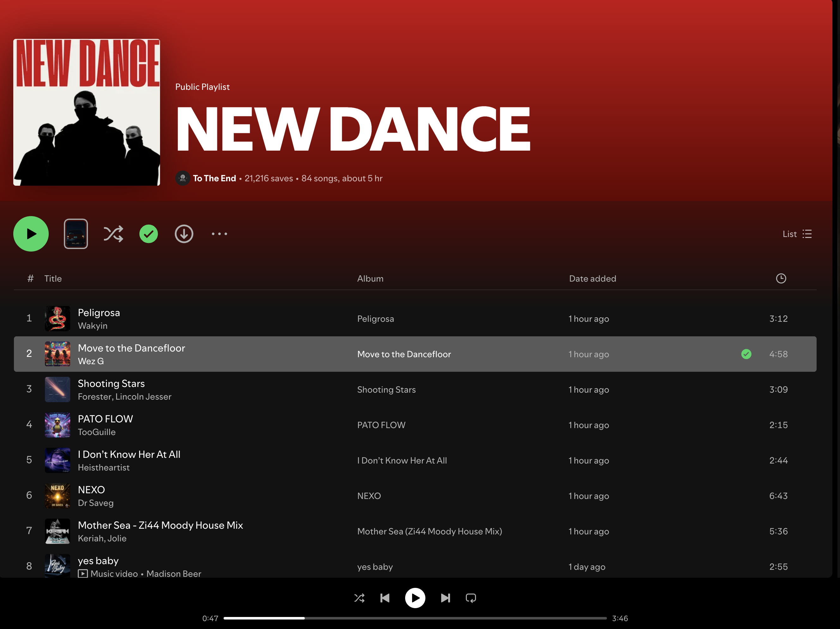Skip to the next track
Image resolution: width=840 pixels, height=629 pixels.
pyautogui.click(x=445, y=598)
